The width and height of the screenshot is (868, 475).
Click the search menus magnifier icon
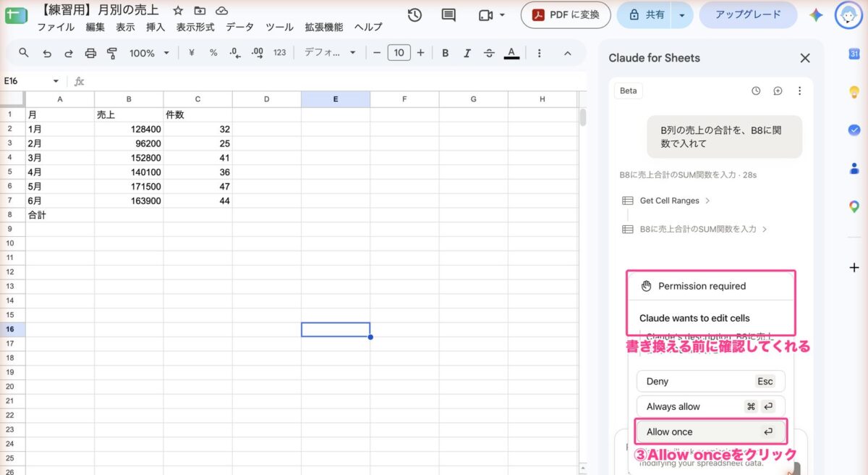coord(24,53)
